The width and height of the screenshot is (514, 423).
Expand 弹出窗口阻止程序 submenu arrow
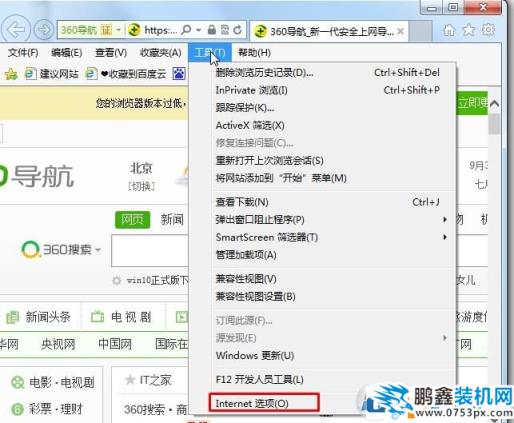(x=445, y=219)
